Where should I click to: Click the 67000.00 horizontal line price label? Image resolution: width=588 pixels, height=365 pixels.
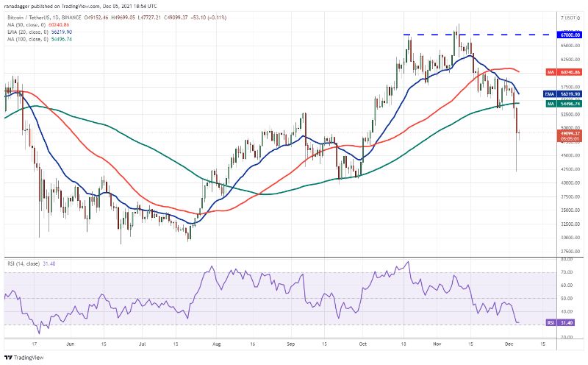tap(567, 34)
